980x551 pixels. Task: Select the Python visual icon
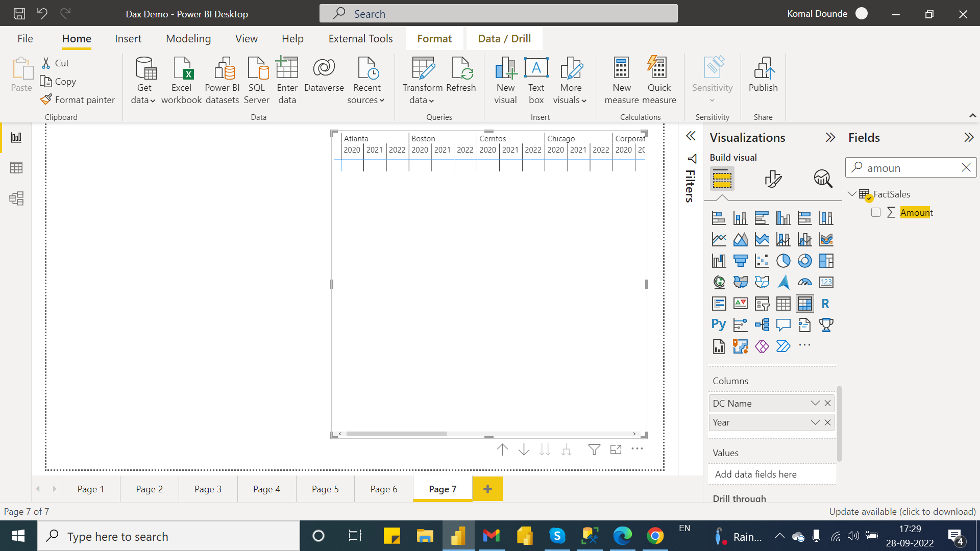click(x=719, y=325)
